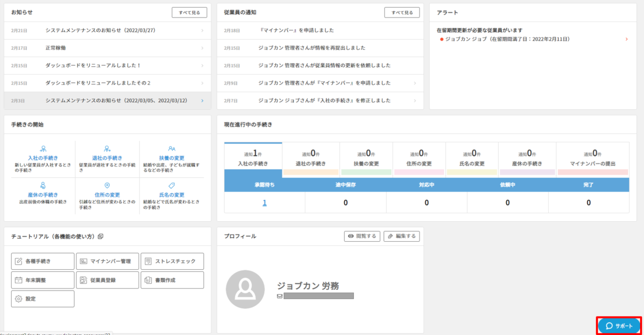Click the 氏名の変更 tag icon
Viewport: 644px width, 335px height.
click(x=172, y=186)
